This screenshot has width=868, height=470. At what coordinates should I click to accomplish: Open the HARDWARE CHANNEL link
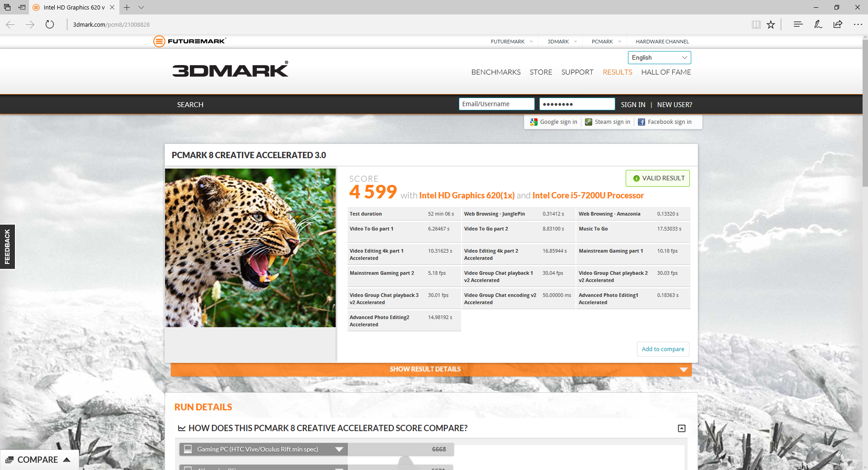[662, 42]
